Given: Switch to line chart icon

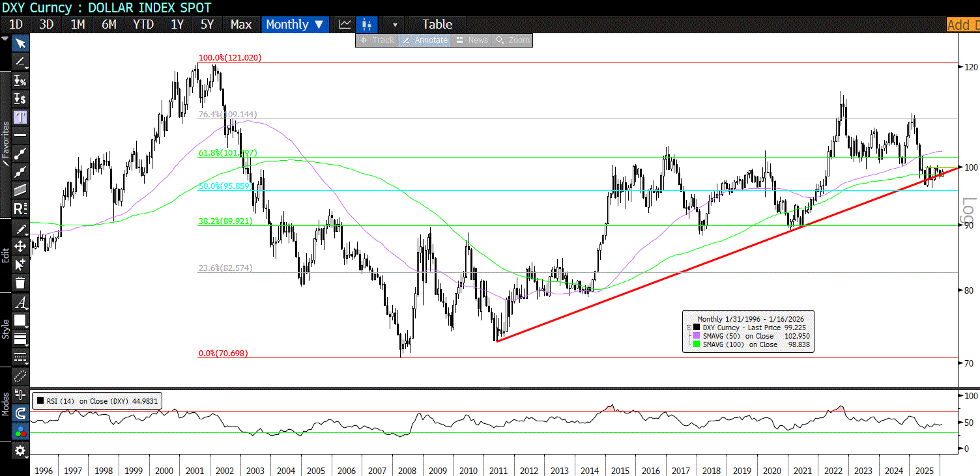Looking at the screenshot, I should coord(345,25).
